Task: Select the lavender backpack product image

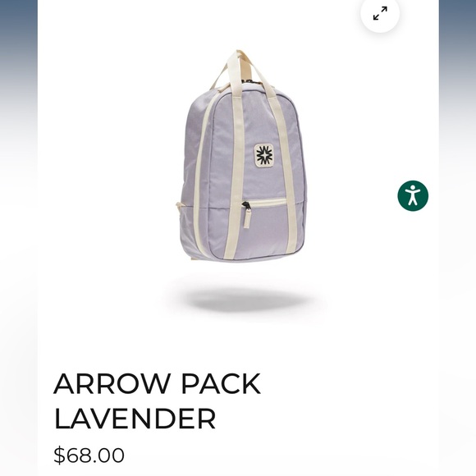Action: [240, 155]
